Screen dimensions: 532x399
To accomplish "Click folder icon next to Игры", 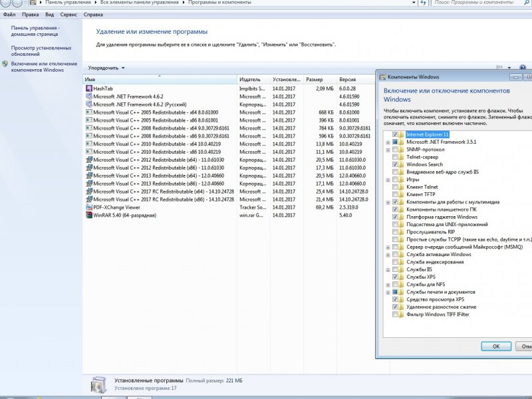I will 402,180.
